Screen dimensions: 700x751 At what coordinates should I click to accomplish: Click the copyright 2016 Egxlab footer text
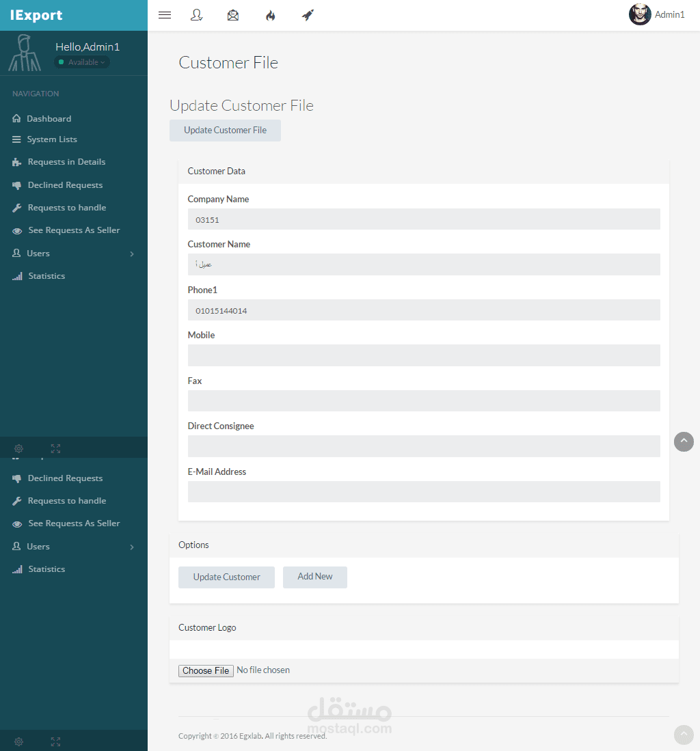[x=252, y=736]
